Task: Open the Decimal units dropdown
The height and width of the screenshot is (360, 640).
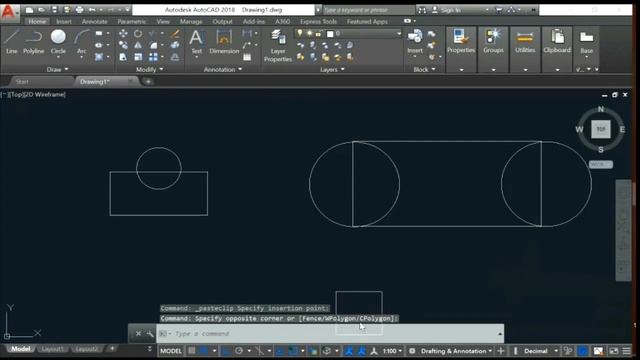Action: 540,351
